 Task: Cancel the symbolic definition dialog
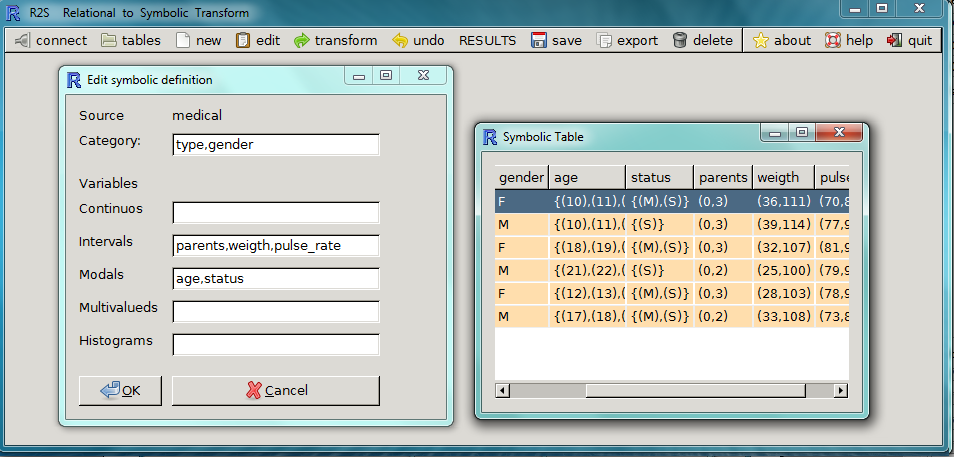276,390
